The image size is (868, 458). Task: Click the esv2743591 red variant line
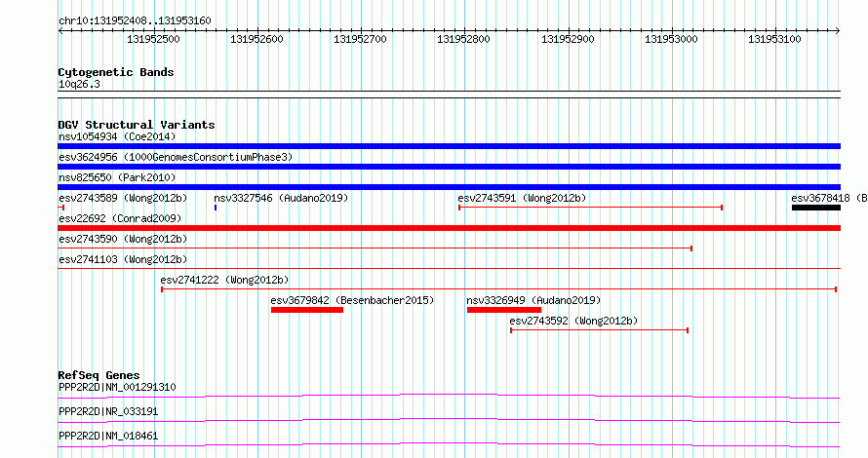click(591, 208)
